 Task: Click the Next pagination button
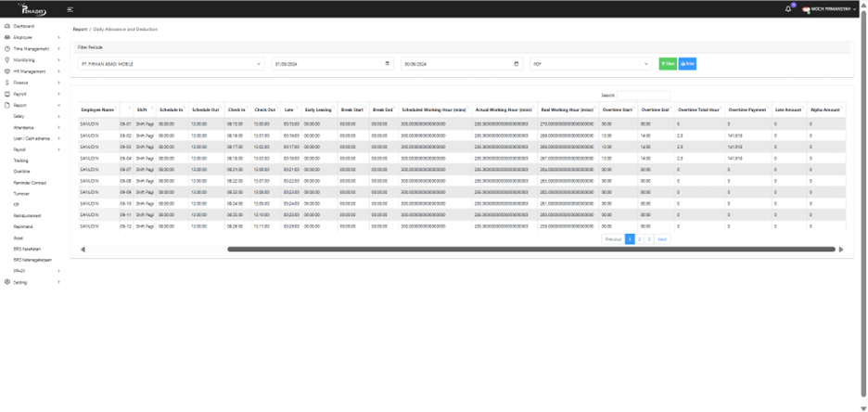click(x=662, y=238)
